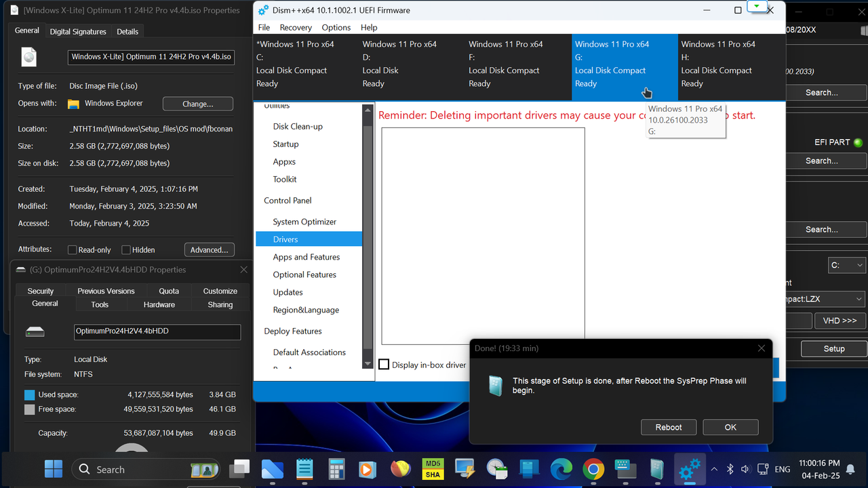Open the MD5/SHA hash tool from taskbar
868x488 pixels.
click(433, 468)
